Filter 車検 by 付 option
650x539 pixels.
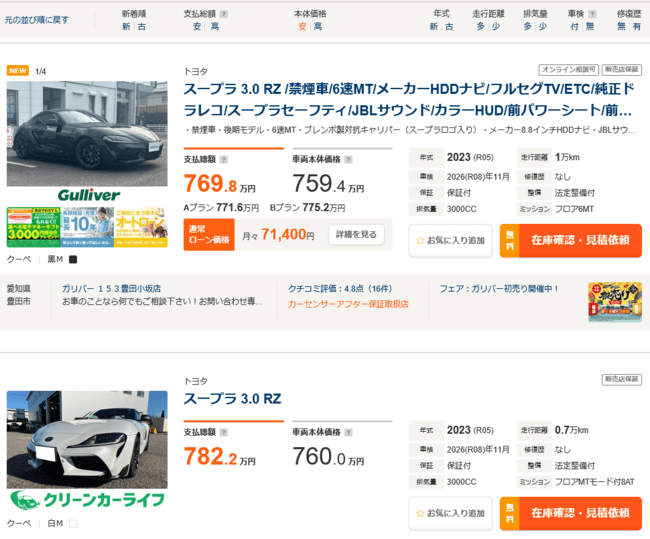(x=574, y=27)
